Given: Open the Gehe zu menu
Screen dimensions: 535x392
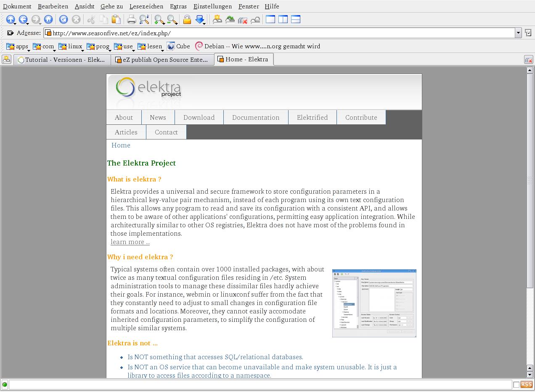Looking at the screenshot, I should [112, 6].
